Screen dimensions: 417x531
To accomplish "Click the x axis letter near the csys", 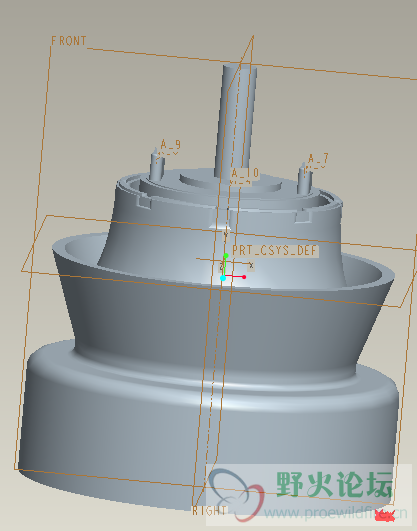I will click(x=251, y=265).
